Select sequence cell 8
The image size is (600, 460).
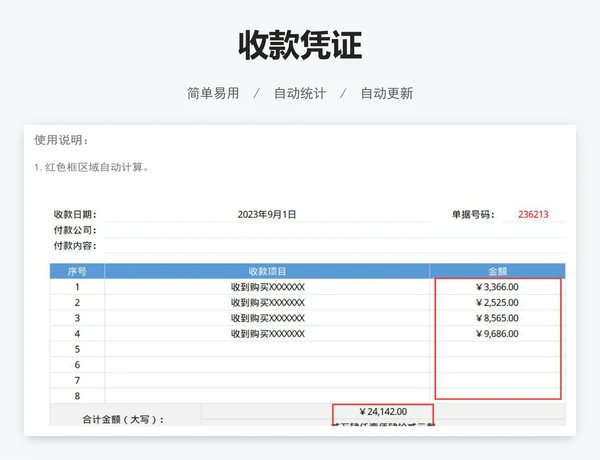point(77,396)
